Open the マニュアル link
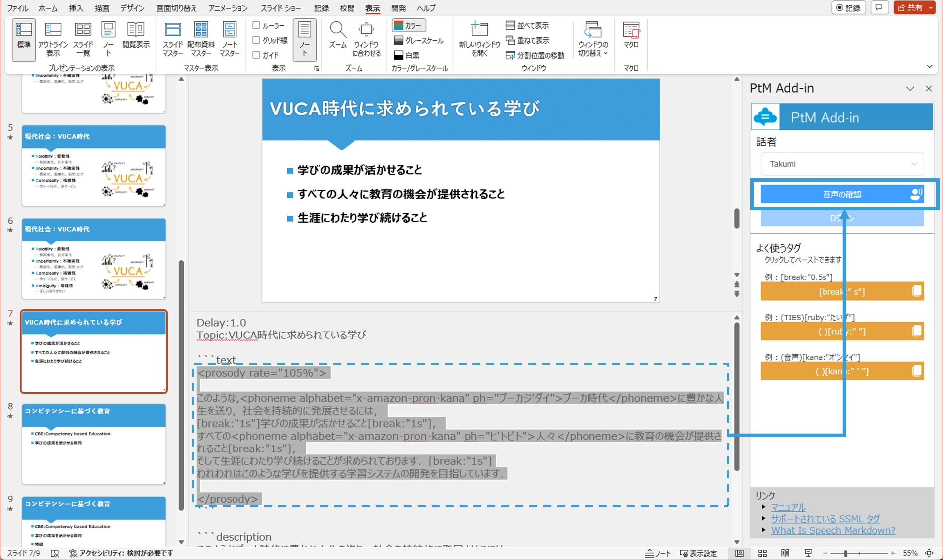This screenshot has height=560, width=943. click(788, 507)
